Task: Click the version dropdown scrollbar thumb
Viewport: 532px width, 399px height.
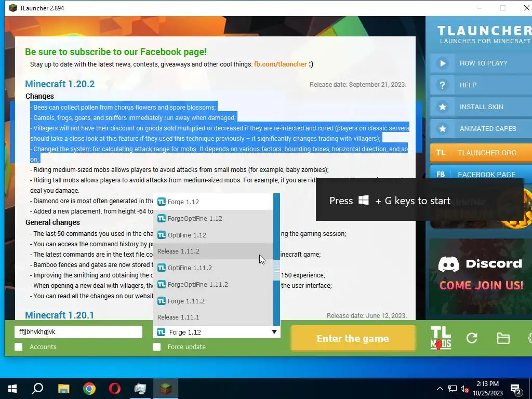Action: pos(277,270)
